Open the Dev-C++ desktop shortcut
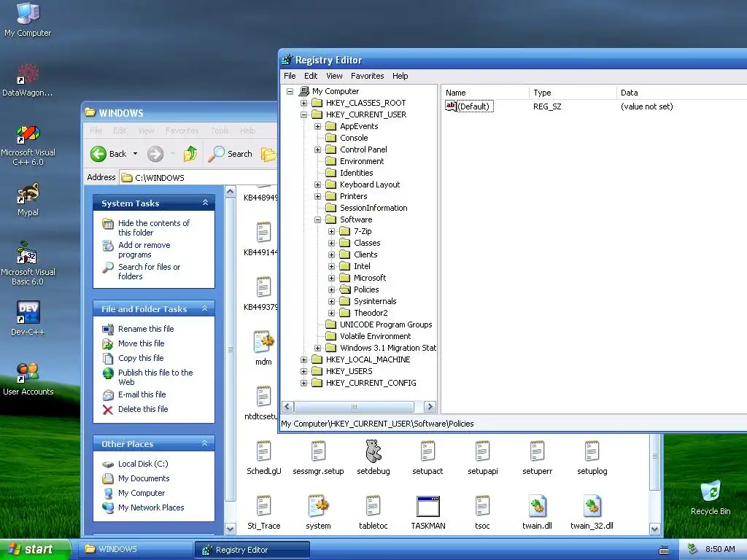747x560 pixels. pyautogui.click(x=28, y=318)
